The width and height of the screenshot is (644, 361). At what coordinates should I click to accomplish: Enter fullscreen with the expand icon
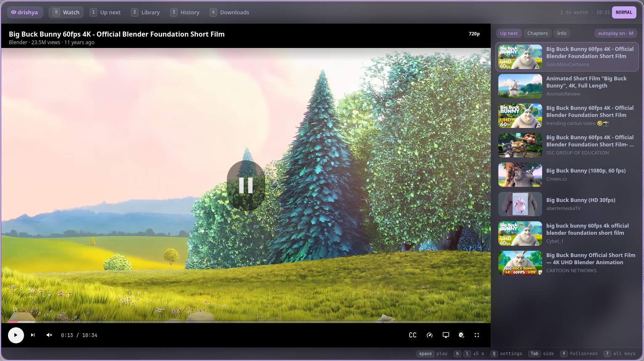477,335
